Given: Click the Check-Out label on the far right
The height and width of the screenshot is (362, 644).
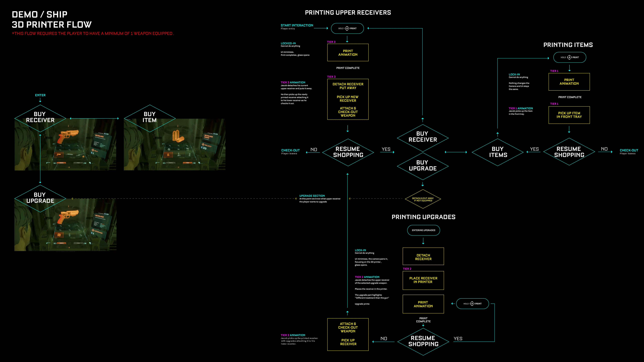Looking at the screenshot, I should pyautogui.click(x=629, y=150).
